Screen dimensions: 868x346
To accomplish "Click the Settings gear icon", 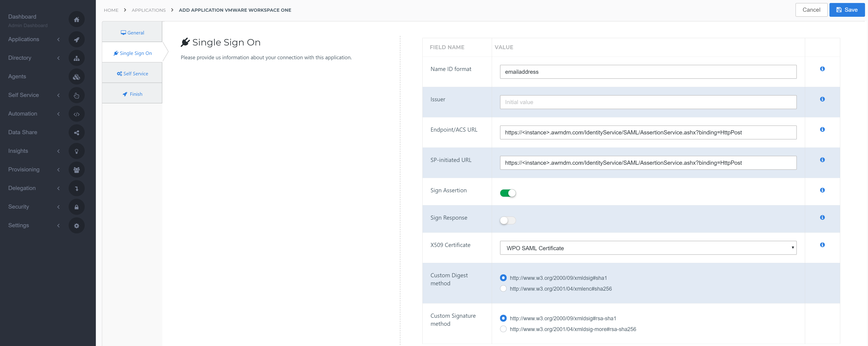I will pos(76,226).
